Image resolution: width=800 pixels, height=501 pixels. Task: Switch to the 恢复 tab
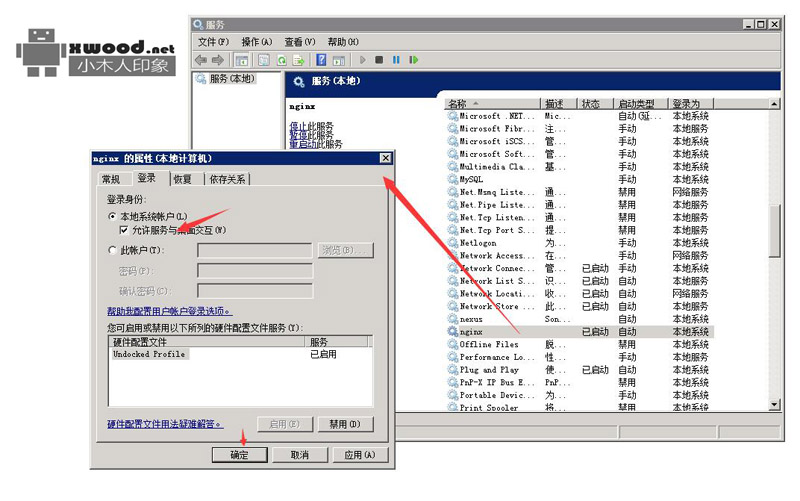click(x=183, y=179)
